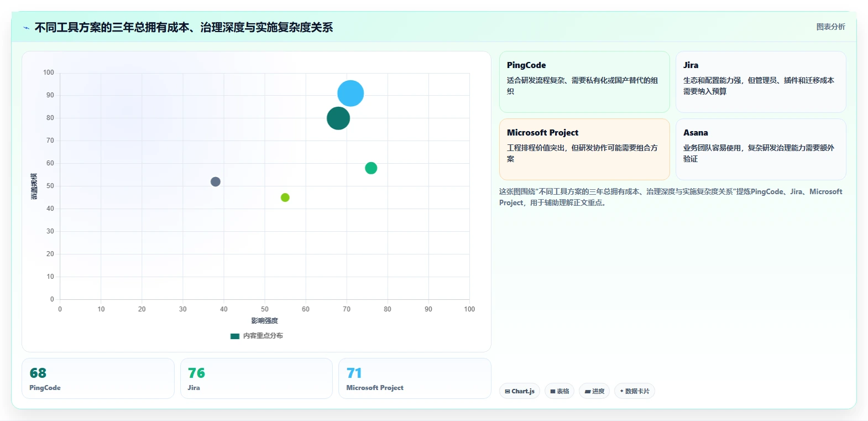Click the PingCode card description text
This screenshot has height=421, width=868.
[582, 86]
